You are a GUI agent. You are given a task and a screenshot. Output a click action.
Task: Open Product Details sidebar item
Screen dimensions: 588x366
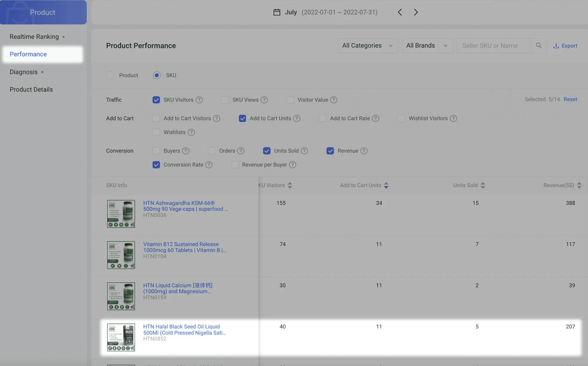[31, 90]
